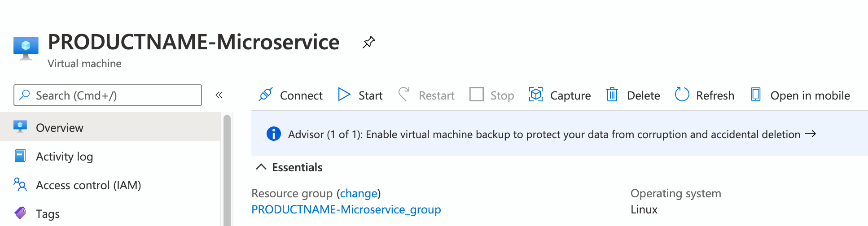Click the Refresh circular arrow icon
The height and width of the screenshot is (226, 868).
point(682,95)
